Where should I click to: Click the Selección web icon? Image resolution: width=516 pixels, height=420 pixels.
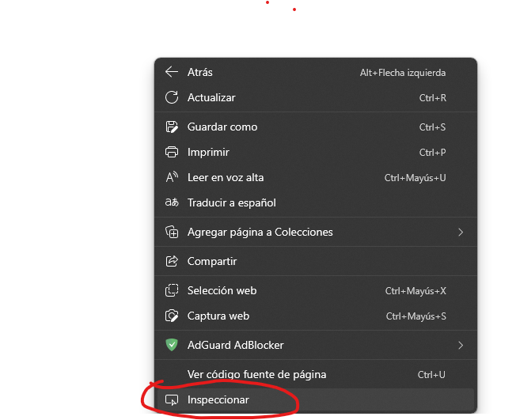click(x=172, y=290)
